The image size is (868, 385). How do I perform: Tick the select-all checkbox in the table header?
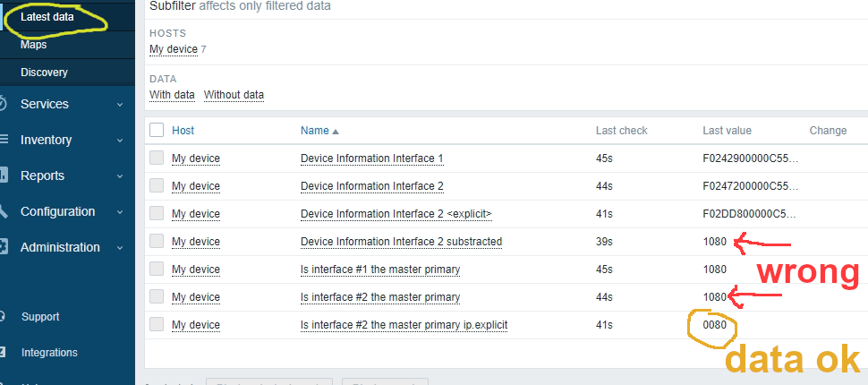point(157,130)
